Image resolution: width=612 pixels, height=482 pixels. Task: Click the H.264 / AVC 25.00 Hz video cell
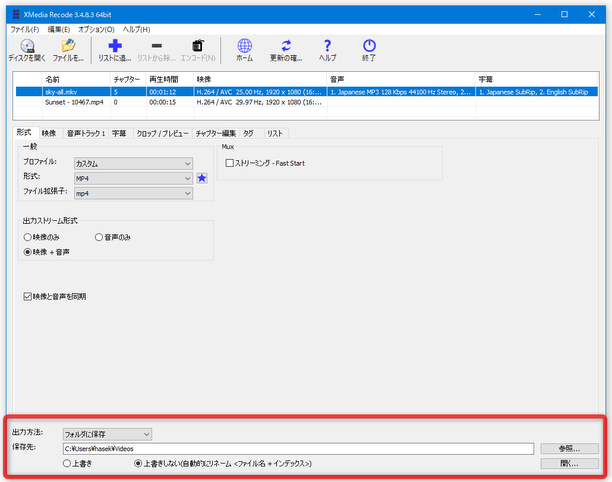pyautogui.click(x=259, y=92)
